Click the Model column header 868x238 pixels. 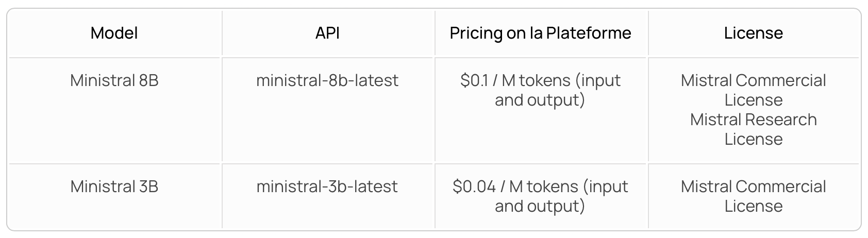point(114,33)
